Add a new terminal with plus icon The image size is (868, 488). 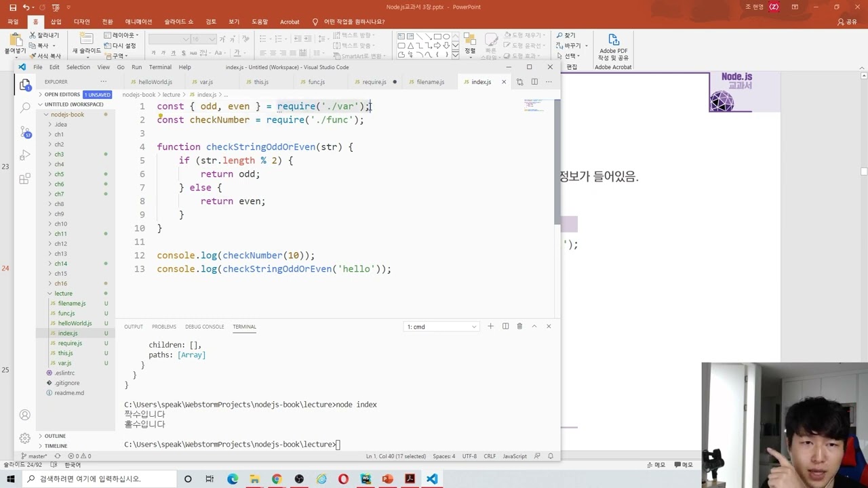[x=490, y=327]
